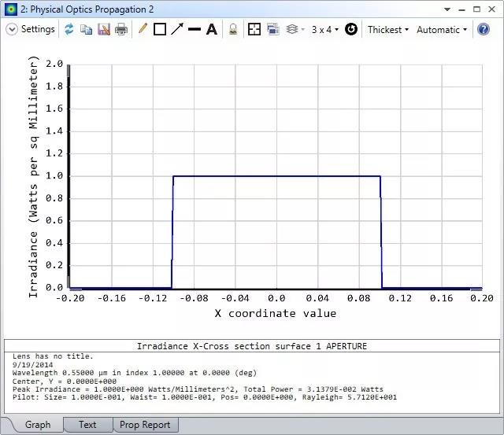This screenshot has height=435, width=504.
Task: Click the save image icon
Action: coord(104,29)
